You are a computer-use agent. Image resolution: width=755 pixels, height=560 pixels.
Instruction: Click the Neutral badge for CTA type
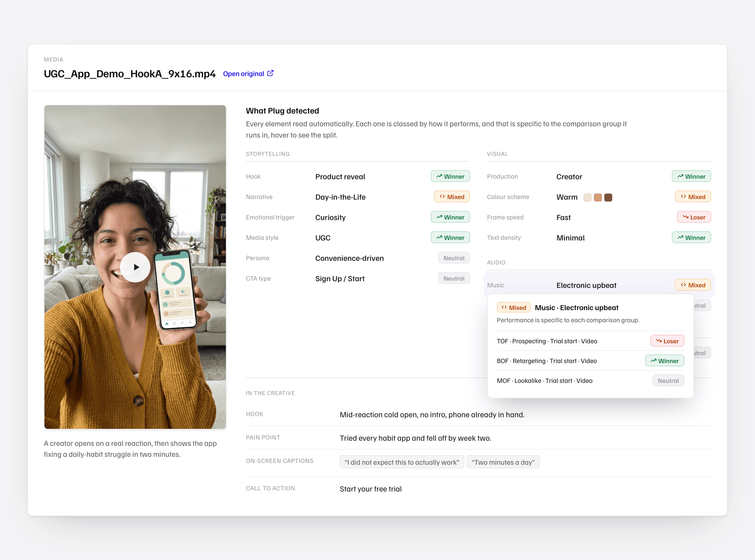pyautogui.click(x=454, y=278)
